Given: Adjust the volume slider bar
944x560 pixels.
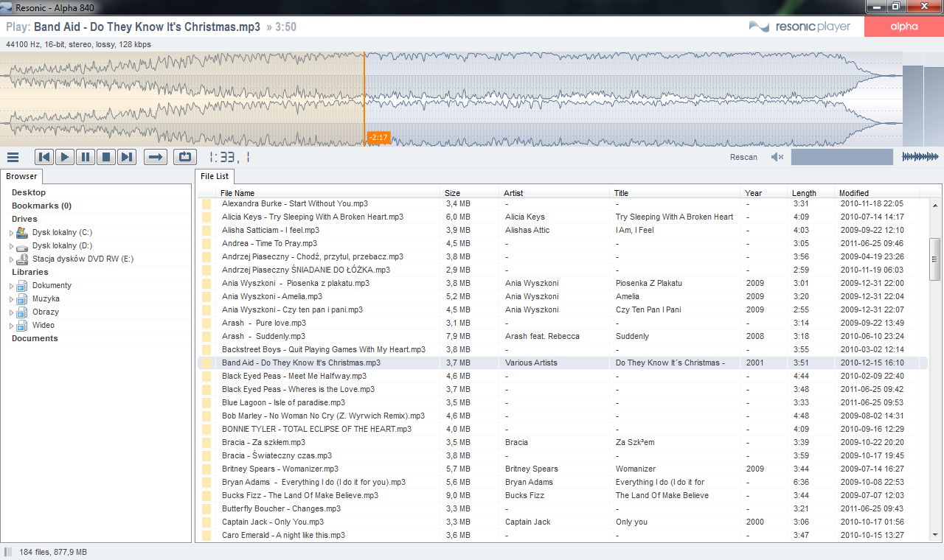Looking at the screenshot, I should click(841, 157).
